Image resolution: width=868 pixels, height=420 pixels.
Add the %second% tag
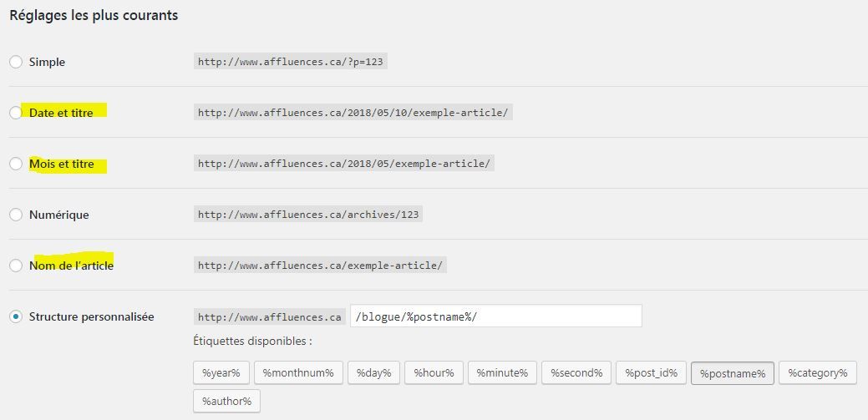pyautogui.click(x=576, y=373)
